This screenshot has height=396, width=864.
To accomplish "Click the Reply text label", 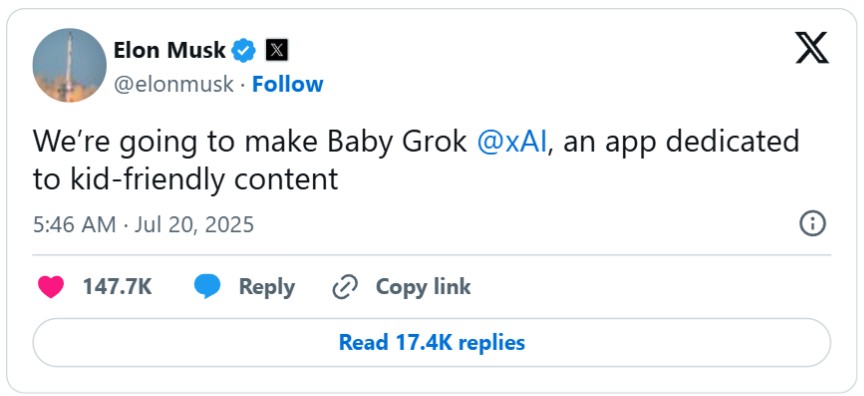I will tap(267, 287).
